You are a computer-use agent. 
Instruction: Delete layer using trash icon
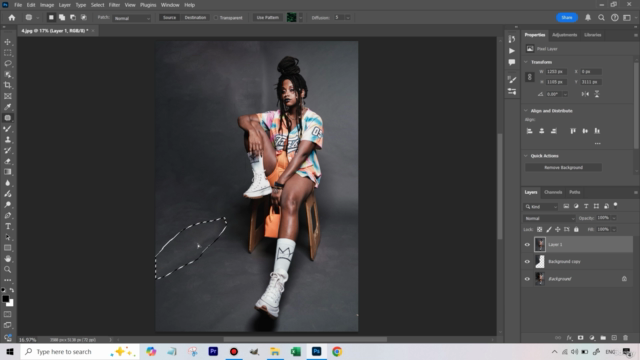click(625, 338)
